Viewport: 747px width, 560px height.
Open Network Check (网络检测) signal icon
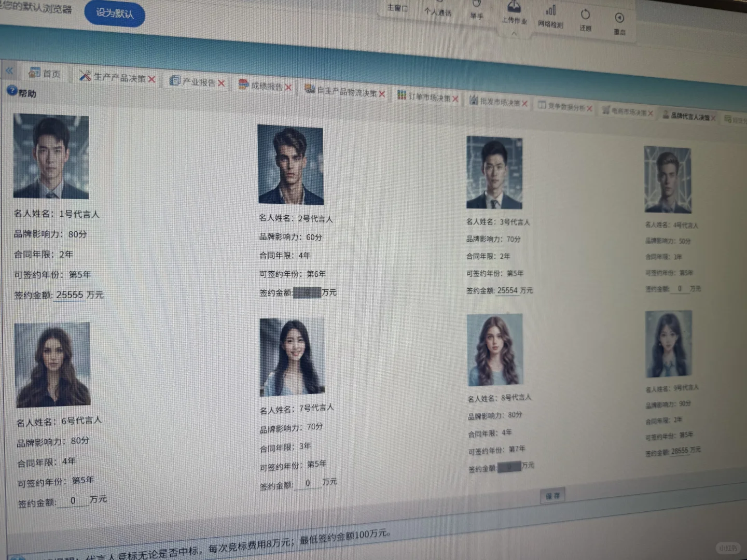[x=550, y=10]
